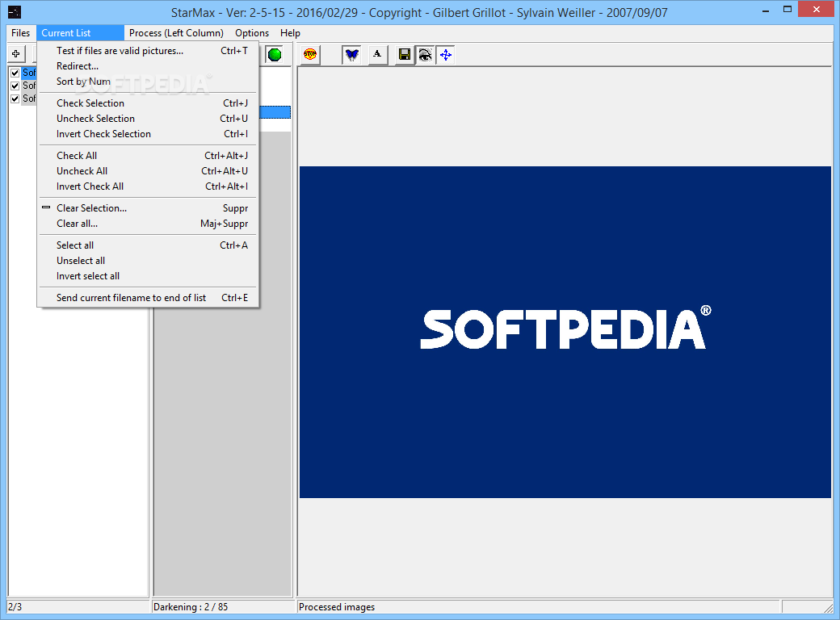Choose Uncheck Selection
Screen dimensions: 840x620
[148, 119]
